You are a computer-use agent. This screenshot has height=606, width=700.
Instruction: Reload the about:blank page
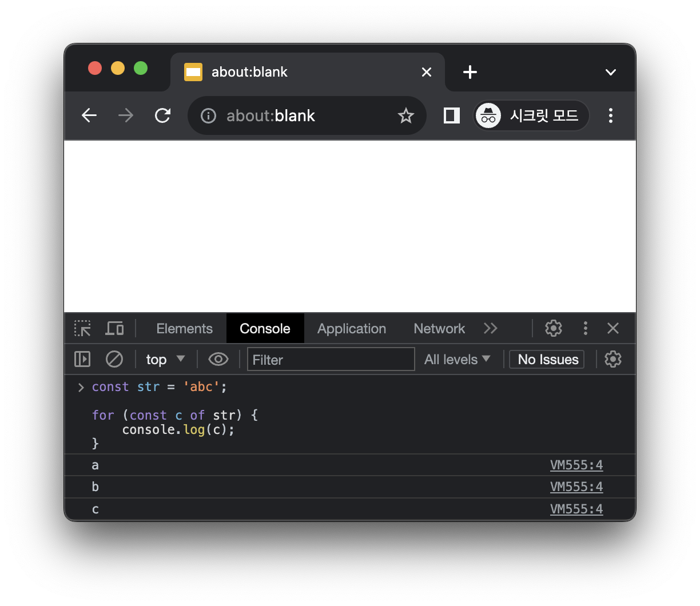163,115
